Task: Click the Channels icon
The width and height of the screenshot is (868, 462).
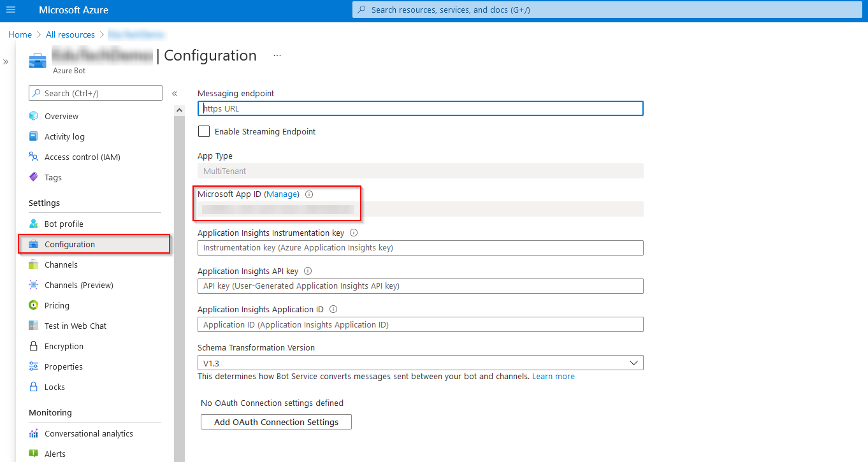Action: [x=34, y=264]
